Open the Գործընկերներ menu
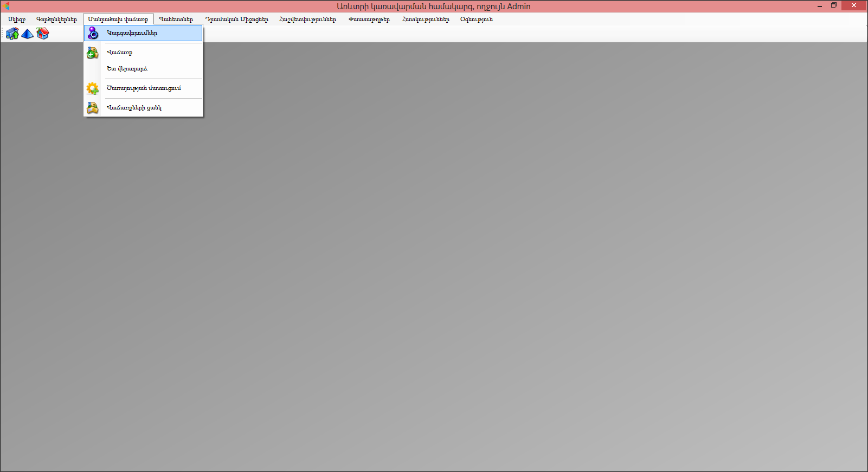Viewport: 868px width, 472px height. pyautogui.click(x=57, y=19)
